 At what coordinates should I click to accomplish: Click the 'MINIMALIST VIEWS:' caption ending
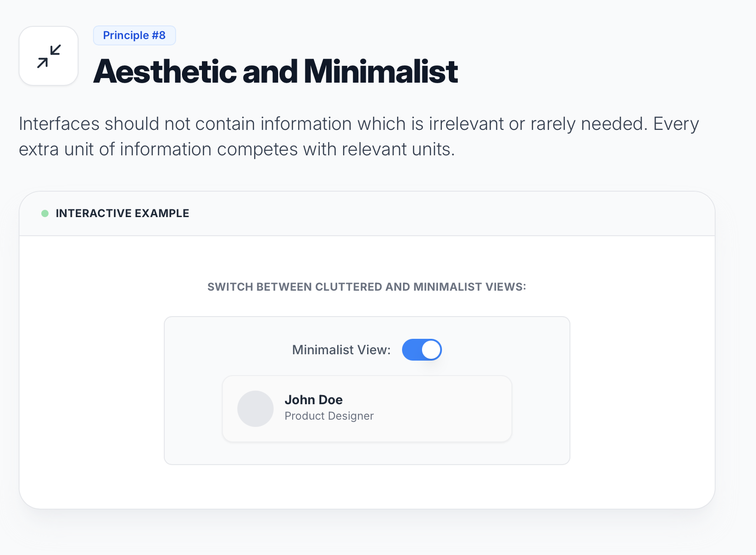[x=469, y=287]
